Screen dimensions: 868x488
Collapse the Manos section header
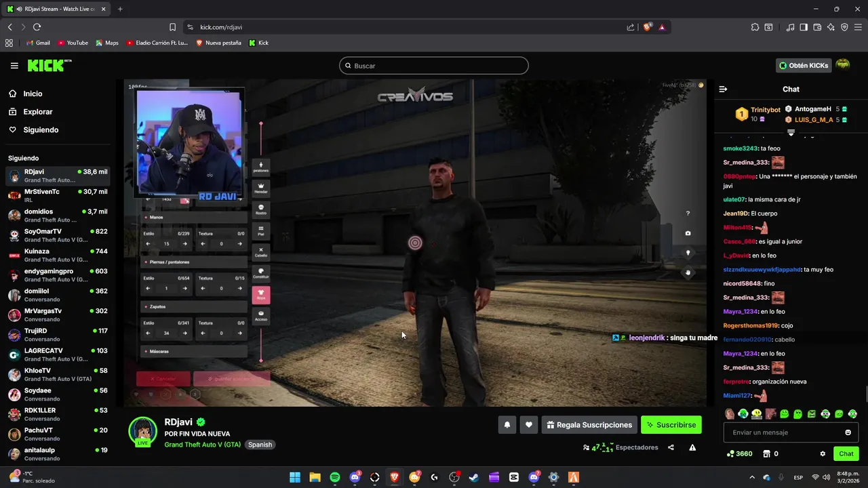194,218
